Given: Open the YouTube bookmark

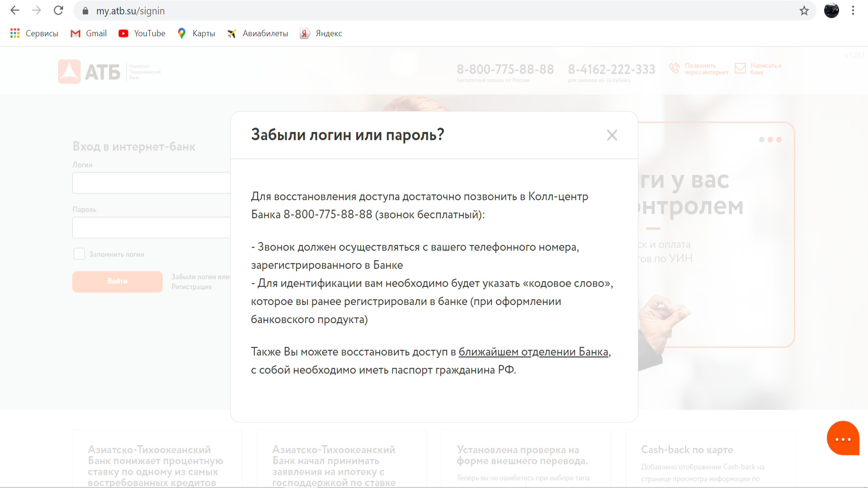Looking at the screenshot, I should point(142,33).
